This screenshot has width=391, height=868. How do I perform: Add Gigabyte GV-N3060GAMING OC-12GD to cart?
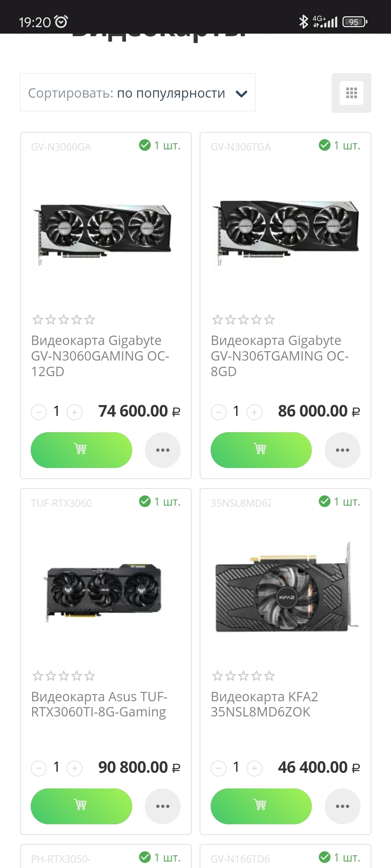pyautogui.click(x=81, y=450)
